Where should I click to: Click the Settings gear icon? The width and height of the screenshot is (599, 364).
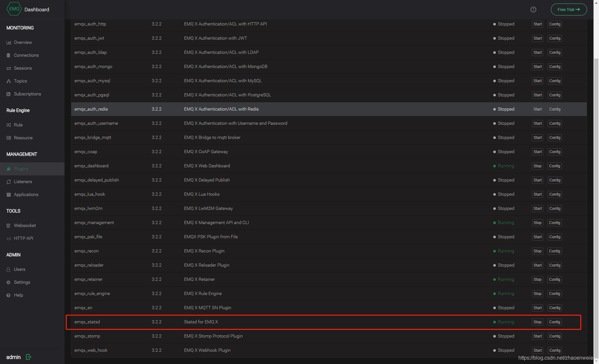coord(9,282)
